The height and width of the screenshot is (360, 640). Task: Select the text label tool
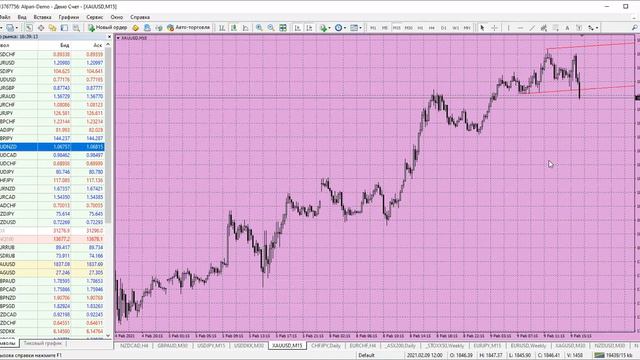[x=579, y=28]
